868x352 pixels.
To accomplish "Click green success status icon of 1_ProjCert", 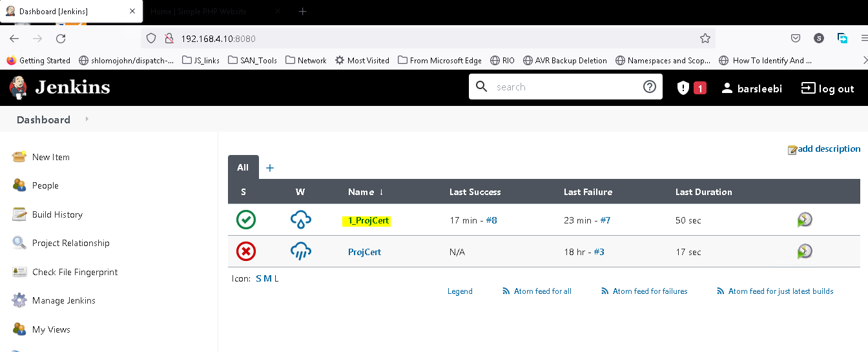I will point(246,220).
